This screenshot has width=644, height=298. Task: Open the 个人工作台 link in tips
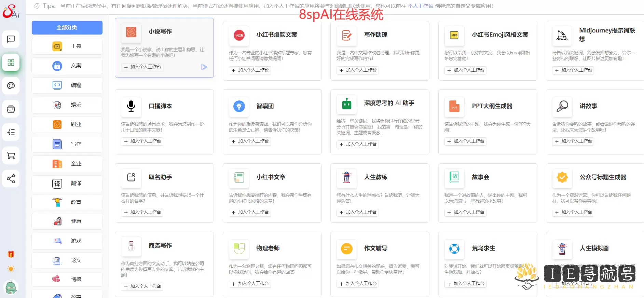click(x=420, y=6)
